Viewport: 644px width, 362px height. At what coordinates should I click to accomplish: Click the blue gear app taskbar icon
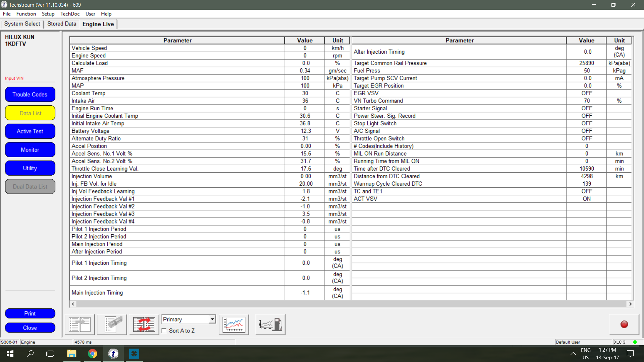134,354
